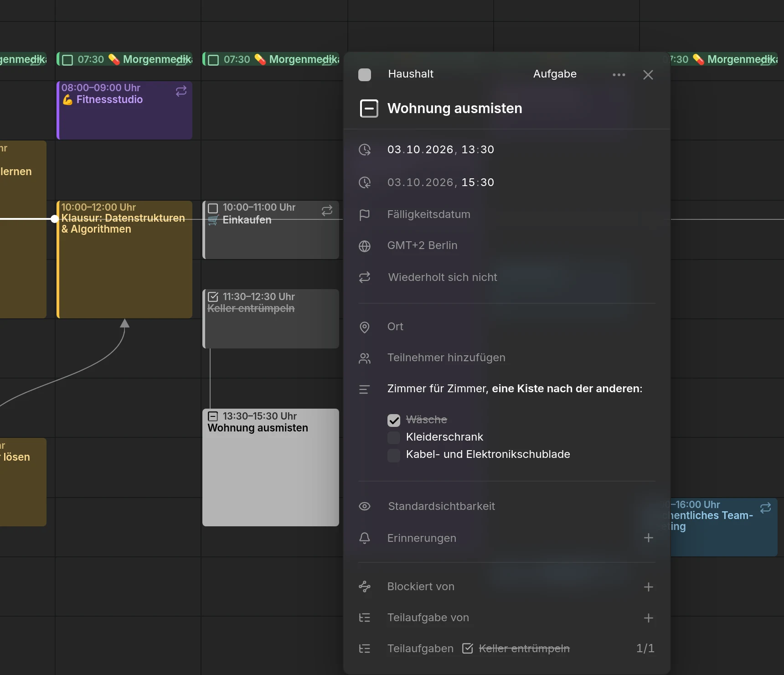Open the Aufgabe type selector
The width and height of the screenshot is (784, 675).
click(x=555, y=74)
